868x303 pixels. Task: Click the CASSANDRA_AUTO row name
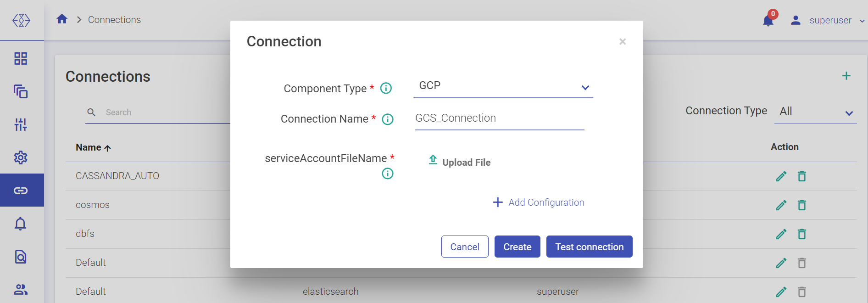tap(117, 176)
